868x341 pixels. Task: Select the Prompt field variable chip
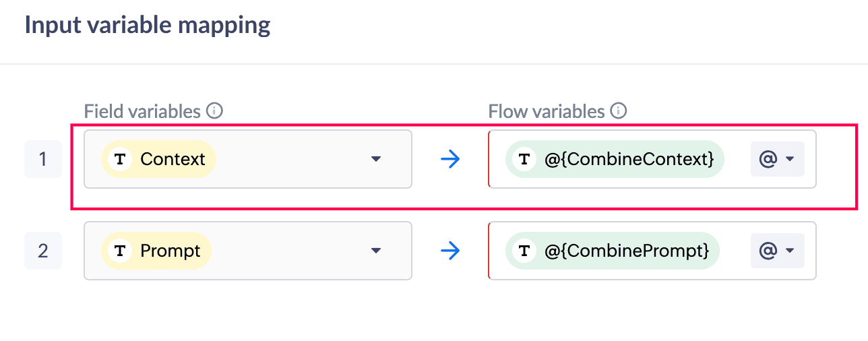[x=170, y=251]
